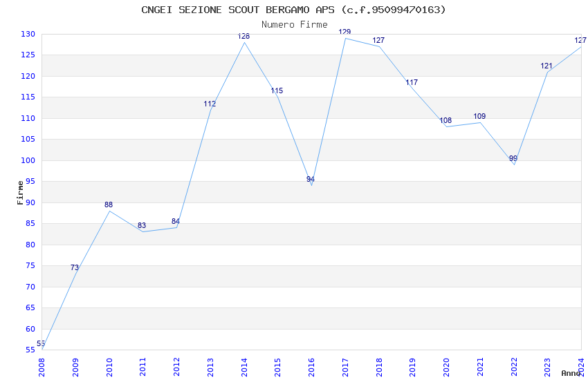588x380 pixels.
Task: Click the x-axis year 2011
Action: [x=143, y=368]
